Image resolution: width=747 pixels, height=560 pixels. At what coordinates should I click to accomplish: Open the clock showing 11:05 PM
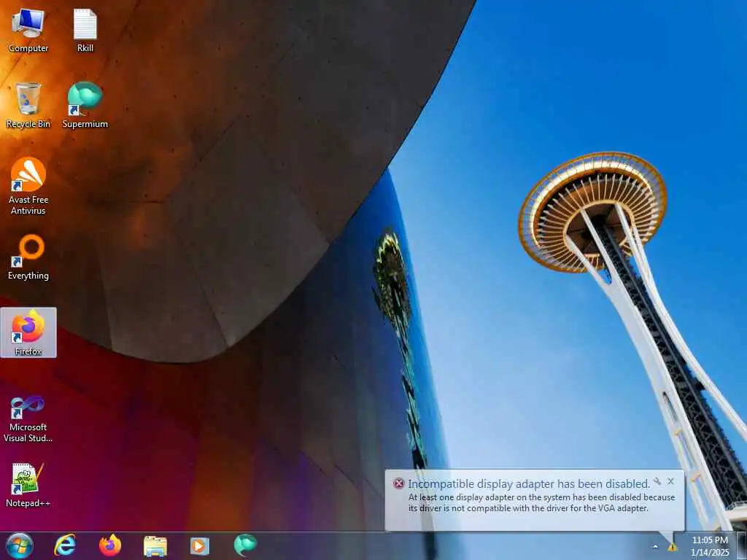point(710,545)
